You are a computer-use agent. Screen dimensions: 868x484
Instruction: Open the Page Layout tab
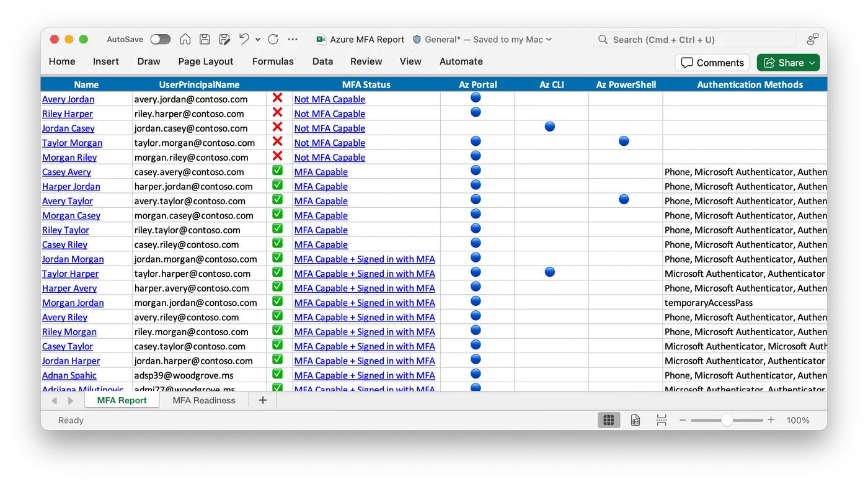[x=206, y=61]
